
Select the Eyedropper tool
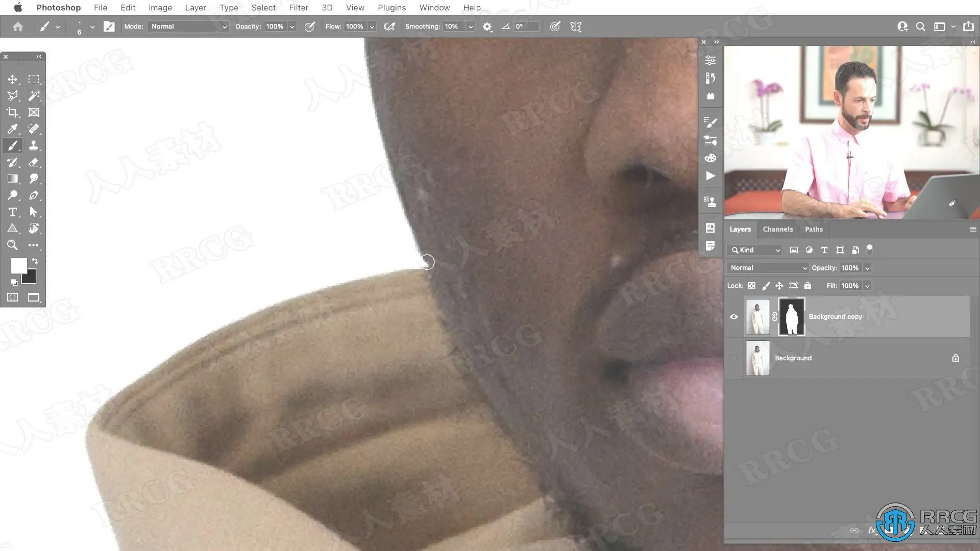pyautogui.click(x=13, y=129)
